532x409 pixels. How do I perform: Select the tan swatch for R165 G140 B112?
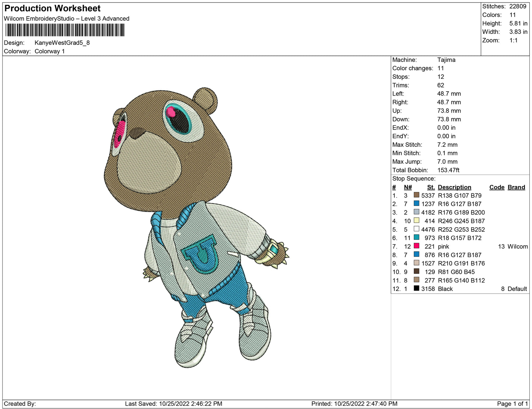(416, 280)
